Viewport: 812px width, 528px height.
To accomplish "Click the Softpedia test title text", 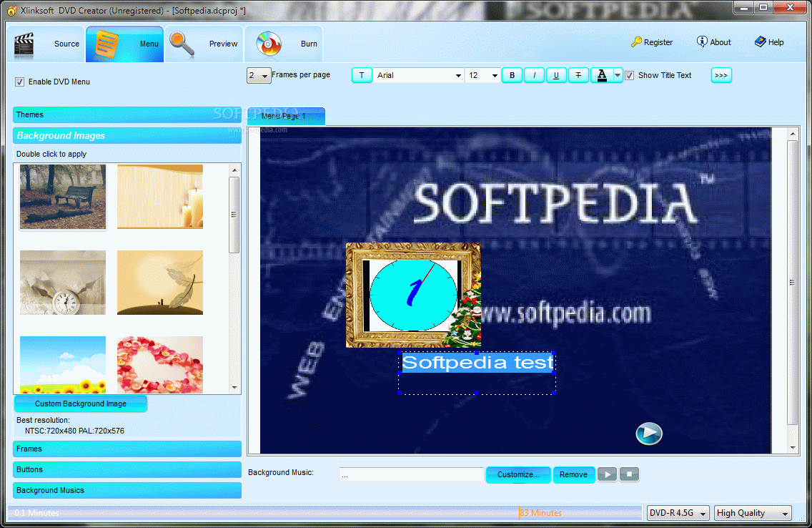I will [x=477, y=362].
